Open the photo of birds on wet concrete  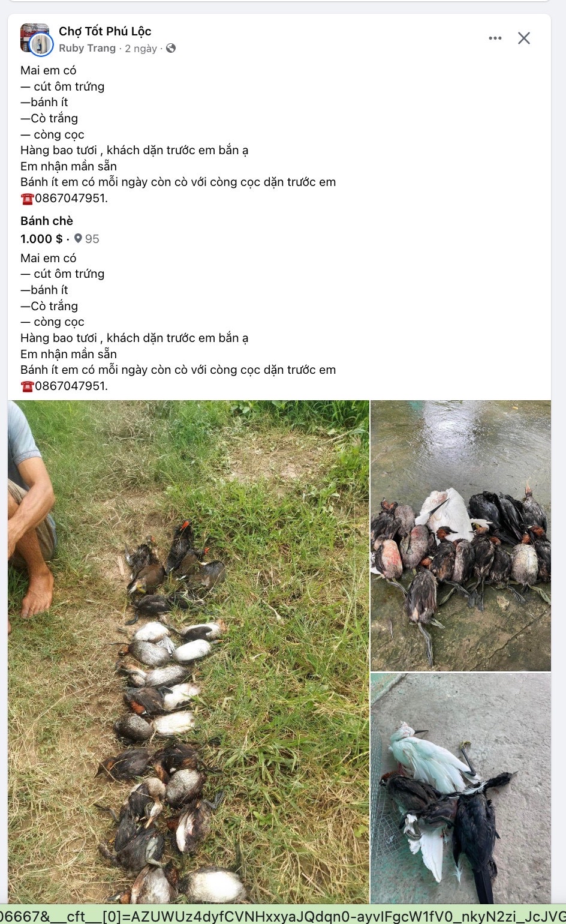coord(460,535)
